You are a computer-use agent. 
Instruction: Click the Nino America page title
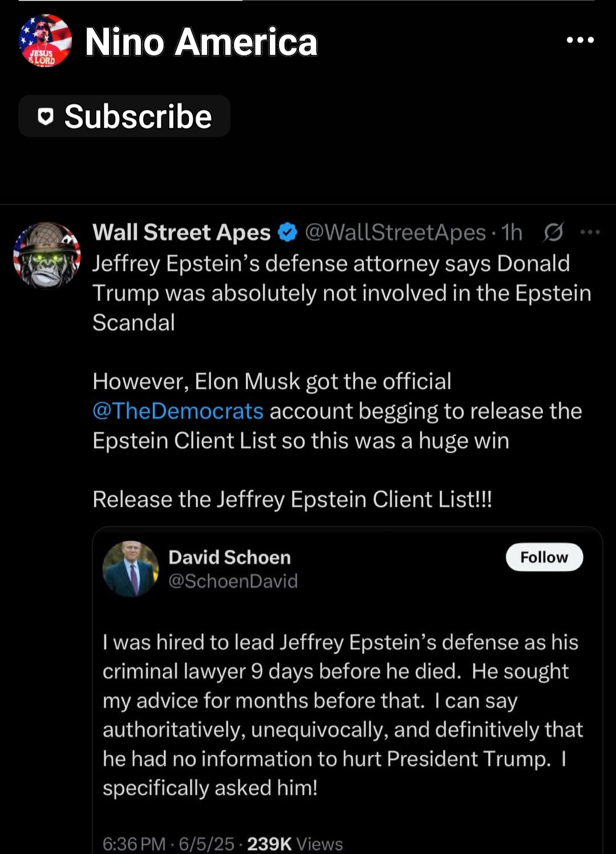coord(201,42)
